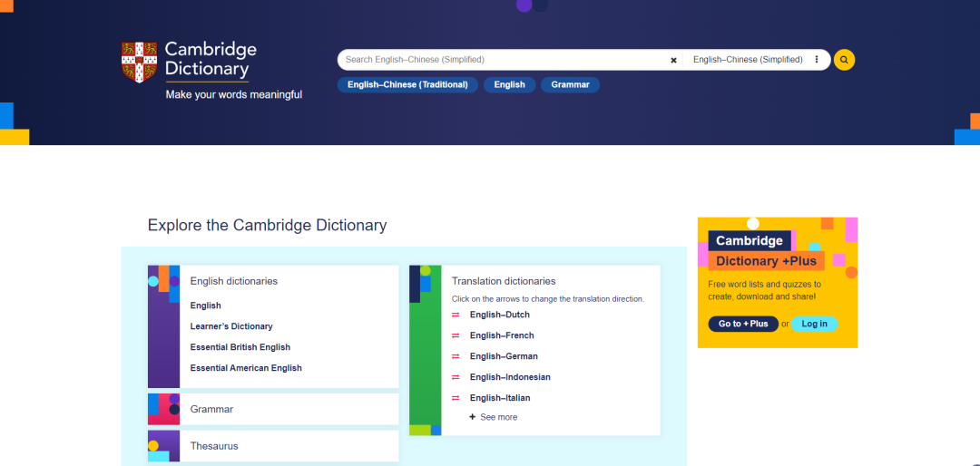Open dictionary options via three-dot icon
This screenshot has width=980, height=466.
click(x=817, y=60)
